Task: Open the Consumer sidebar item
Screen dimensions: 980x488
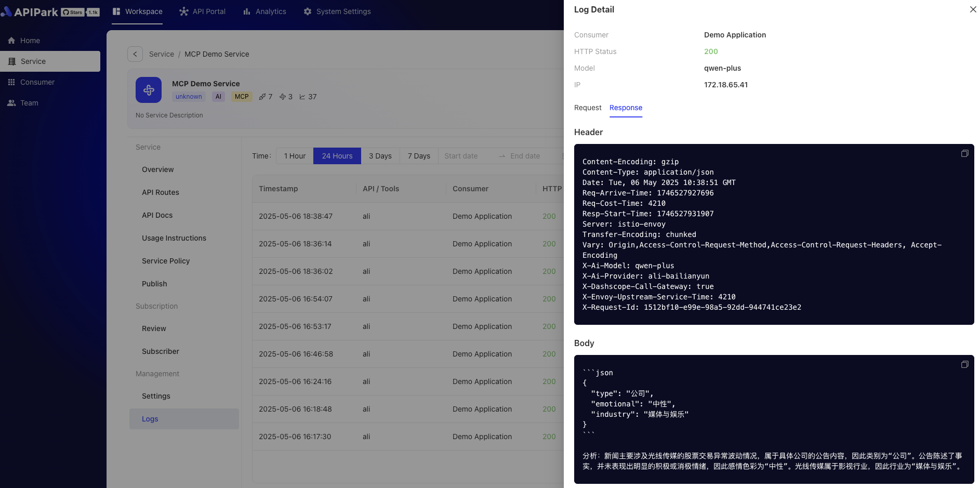Action: (37, 82)
